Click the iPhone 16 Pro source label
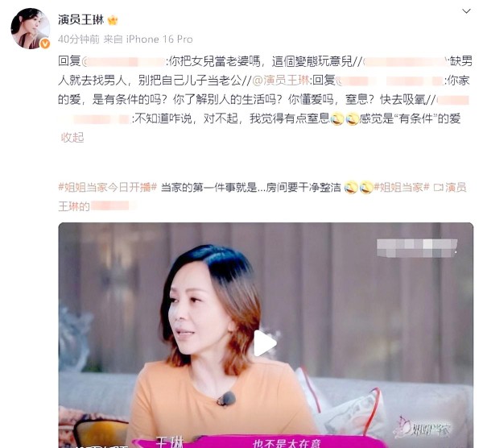This screenshot has height=448, width=483. (159, 39)
